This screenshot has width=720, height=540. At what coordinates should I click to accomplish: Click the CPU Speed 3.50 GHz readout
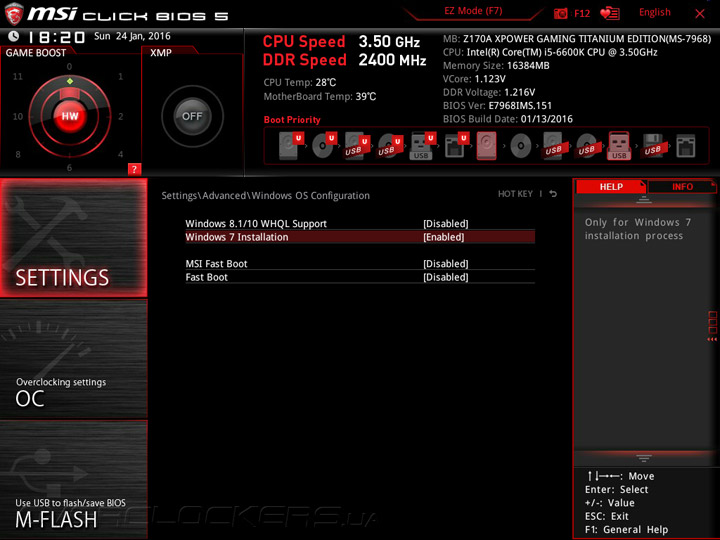click(341, 41)
